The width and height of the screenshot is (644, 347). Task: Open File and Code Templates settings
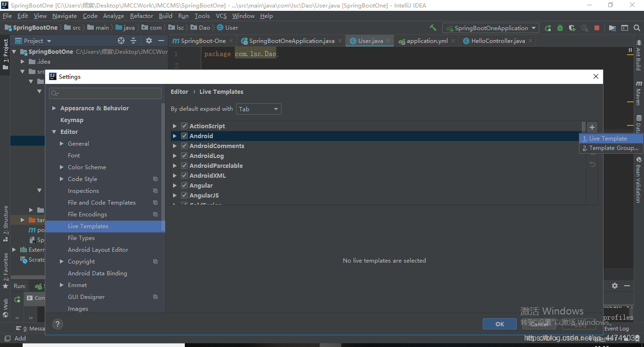[102, 202]
